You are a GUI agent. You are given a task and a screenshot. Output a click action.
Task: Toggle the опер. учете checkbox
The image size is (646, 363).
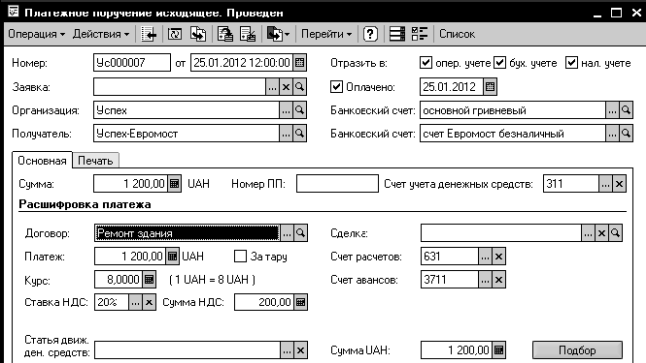click(425, 63)
